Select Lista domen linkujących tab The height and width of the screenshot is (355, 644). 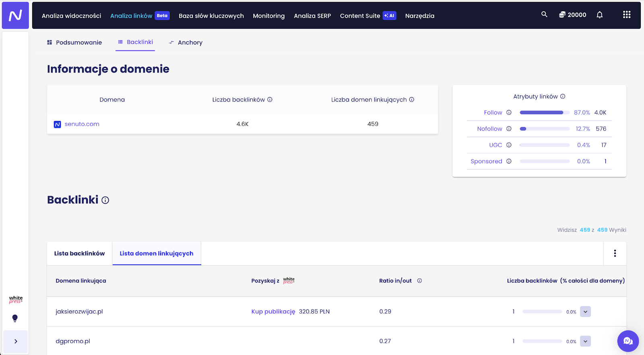tap(157, 253)
